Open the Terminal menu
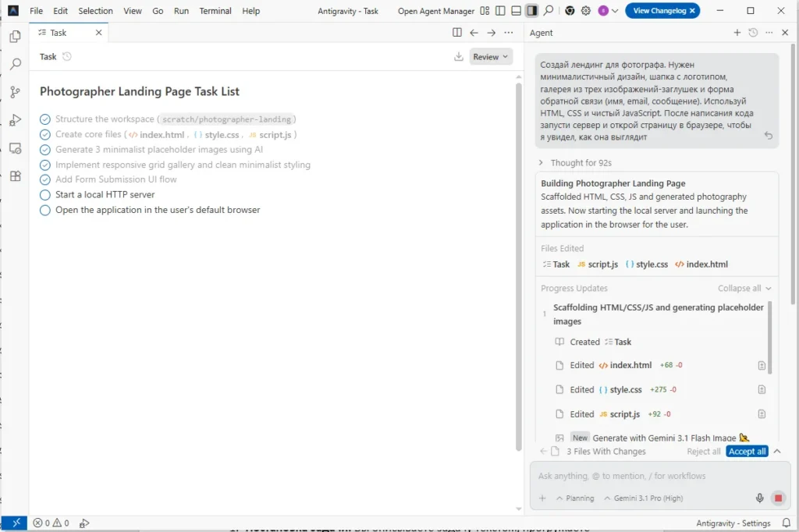 pyautogui.click(x=215, y=11)
